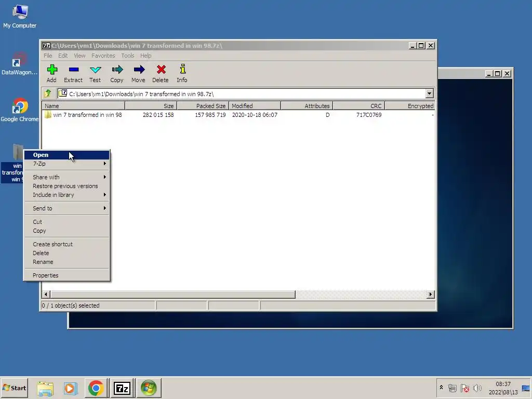Click the Windows logo taskbar button

click(149, 388)
